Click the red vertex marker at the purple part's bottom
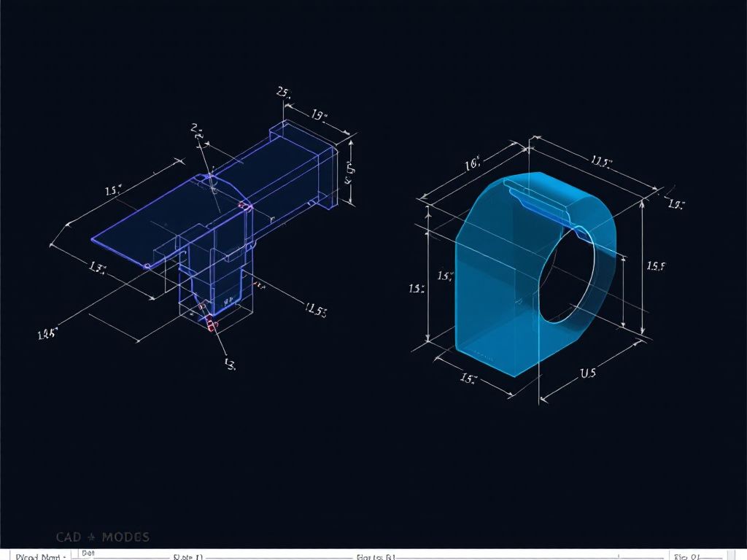Image resolution: width=747 pixels, height=560 pixels. [x=211, y=325]
